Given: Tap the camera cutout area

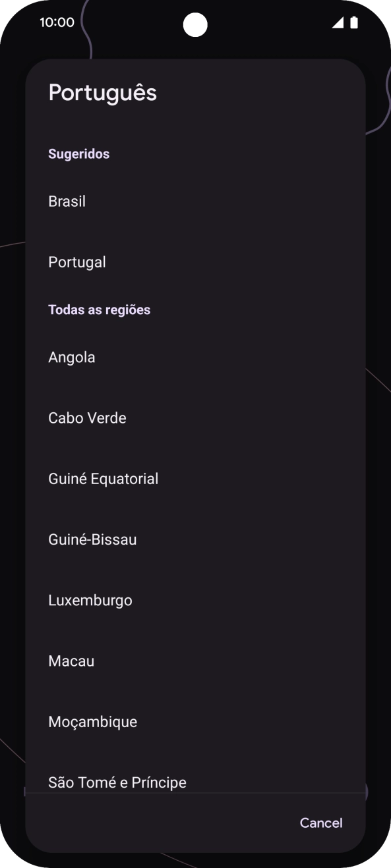Looking at the screenshot, I should pyautogui.click(x=195, y=24).
